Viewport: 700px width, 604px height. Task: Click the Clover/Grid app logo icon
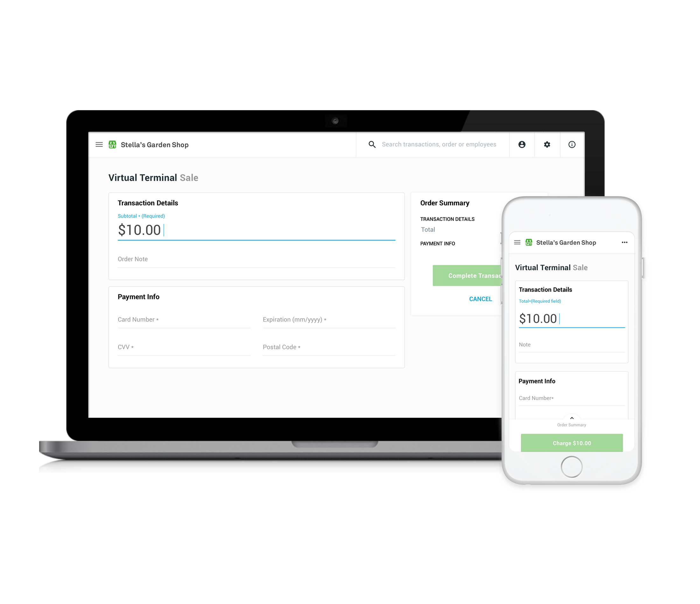(113, 144)
